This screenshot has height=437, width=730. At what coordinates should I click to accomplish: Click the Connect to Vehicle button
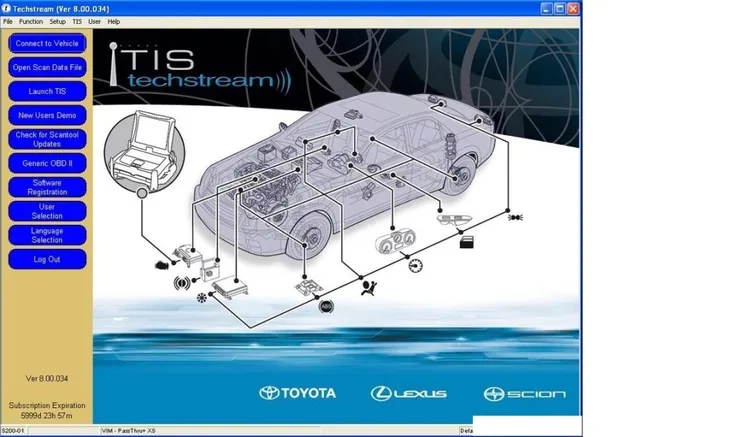47,43
